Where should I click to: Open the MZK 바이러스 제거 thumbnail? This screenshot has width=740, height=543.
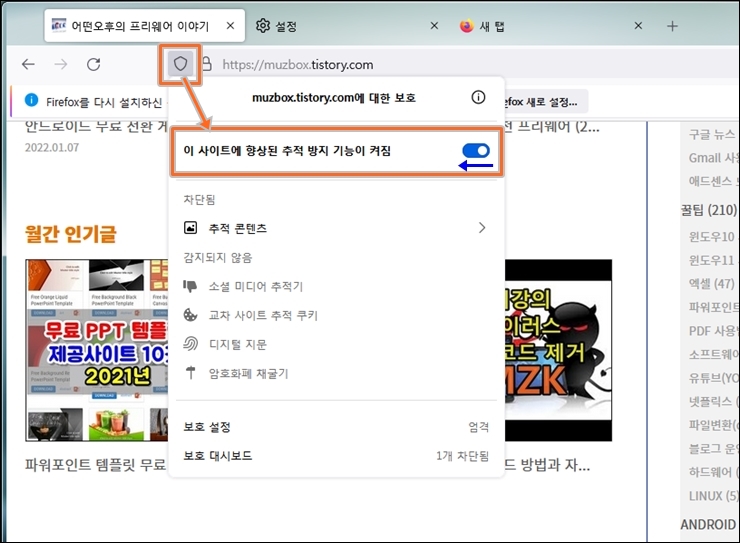558,351
